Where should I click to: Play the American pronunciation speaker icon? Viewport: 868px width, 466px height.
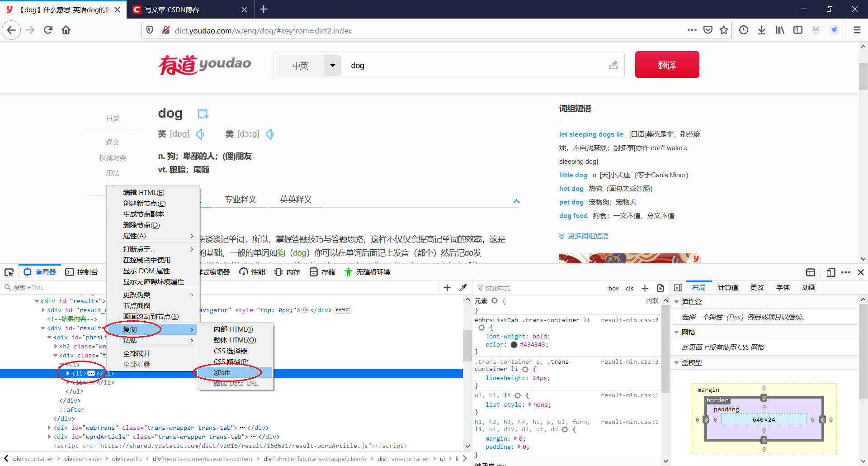tap(270, 134)
